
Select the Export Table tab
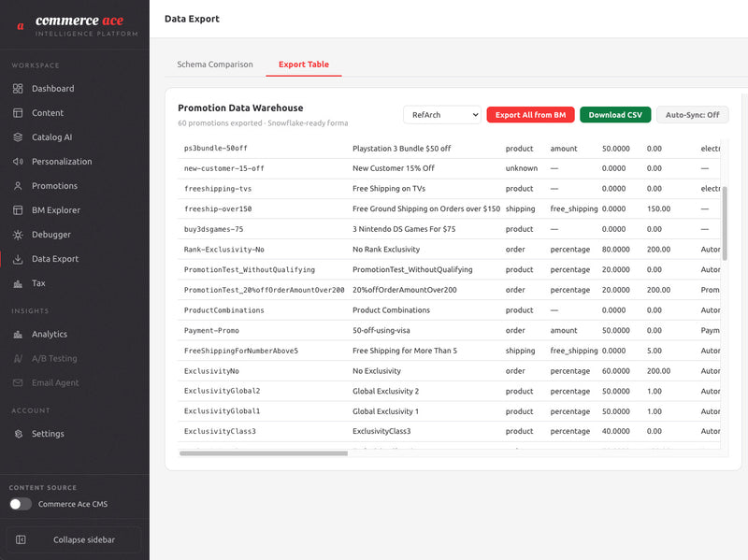pyautogui.click(x=303, y=65)
